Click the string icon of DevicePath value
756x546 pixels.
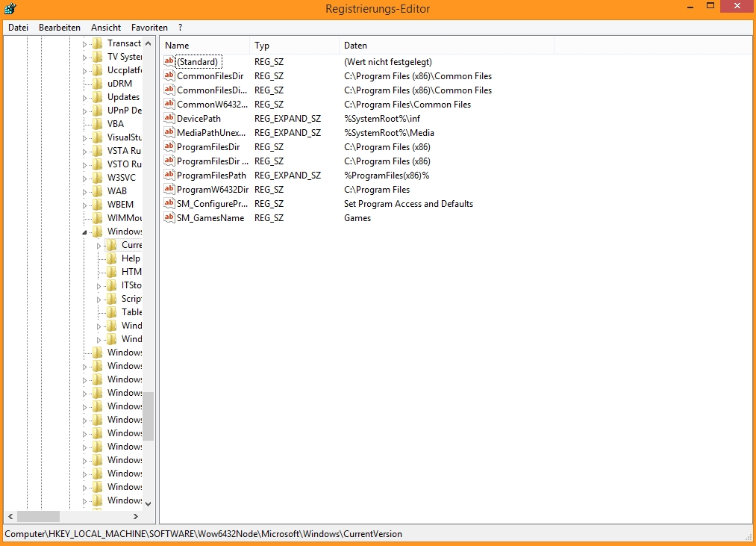169,118
